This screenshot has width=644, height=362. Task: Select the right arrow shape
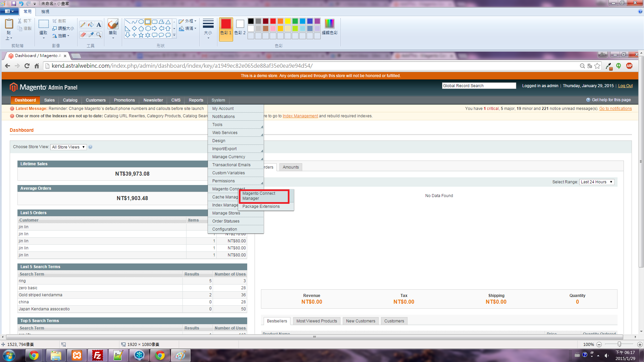click(154, 28)
